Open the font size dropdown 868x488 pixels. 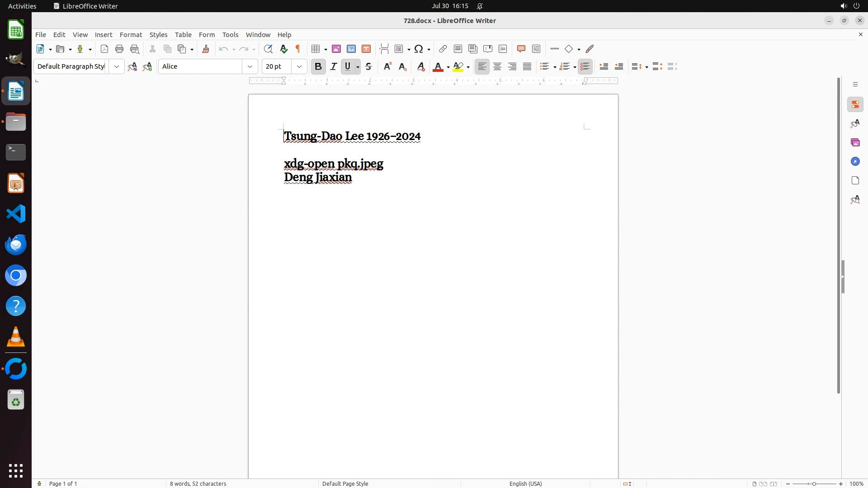(299, 67)
